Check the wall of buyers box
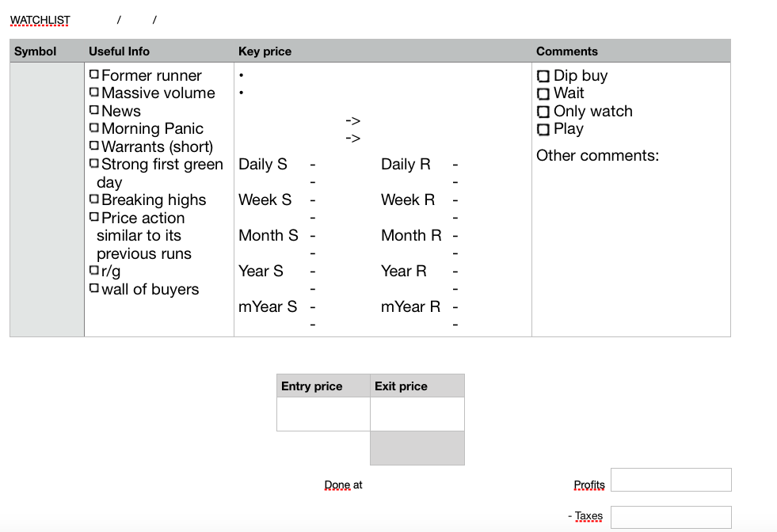 [95, 288]
